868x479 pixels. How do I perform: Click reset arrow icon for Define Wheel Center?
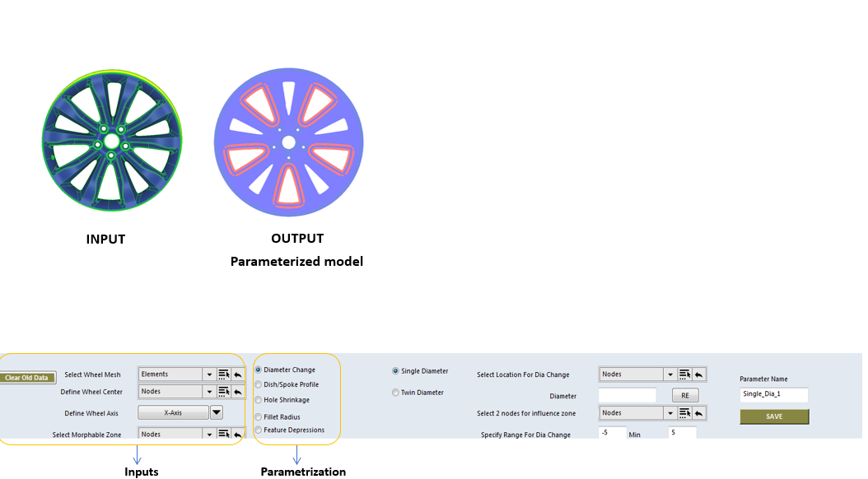pyautogui.click(x=237, y=392)
